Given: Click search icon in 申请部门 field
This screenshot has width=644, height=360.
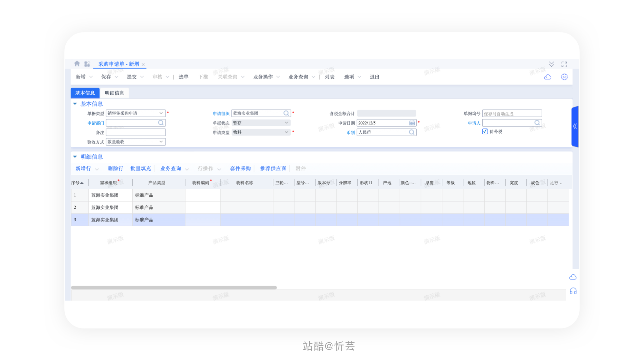Looking at the screenshot, I should pos(161,123).
